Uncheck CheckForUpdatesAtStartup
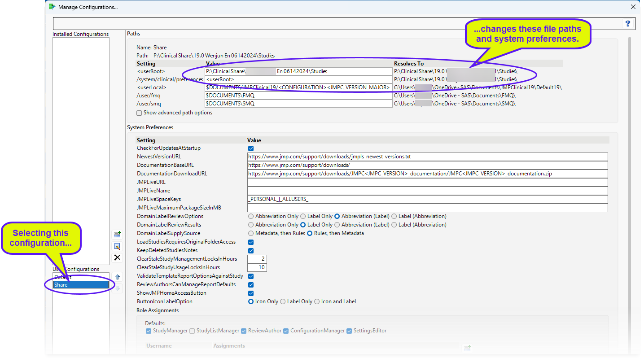The width and height of the screenshot is (644, 362). coord(251,148)
